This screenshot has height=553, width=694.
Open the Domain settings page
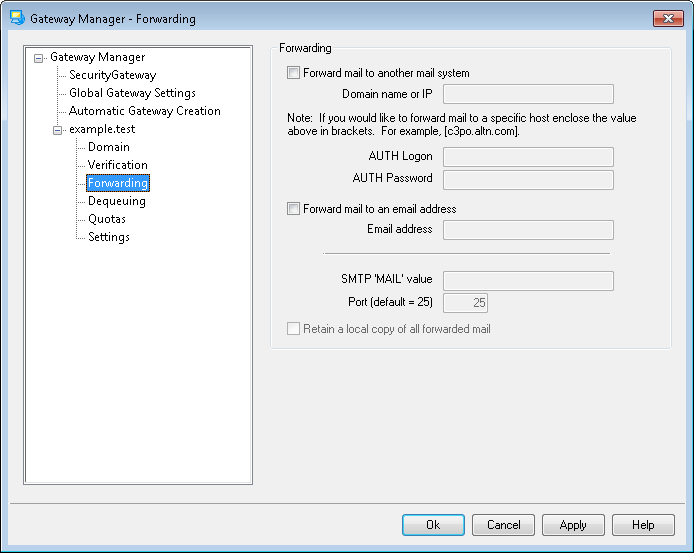click(x=108, y=147)
